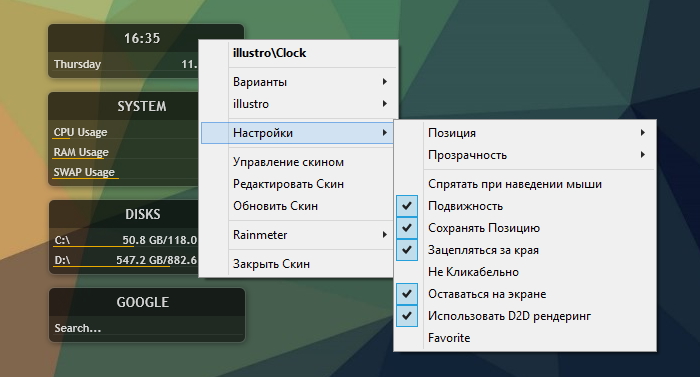
Task: Click the GOOGLE skin title
Action: click(x=143, y=302)
